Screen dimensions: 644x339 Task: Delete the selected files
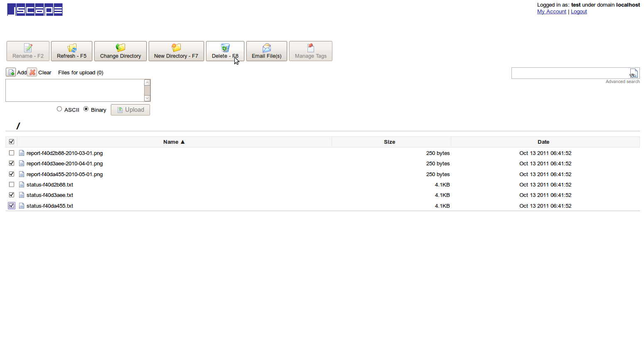click(225, 51)
